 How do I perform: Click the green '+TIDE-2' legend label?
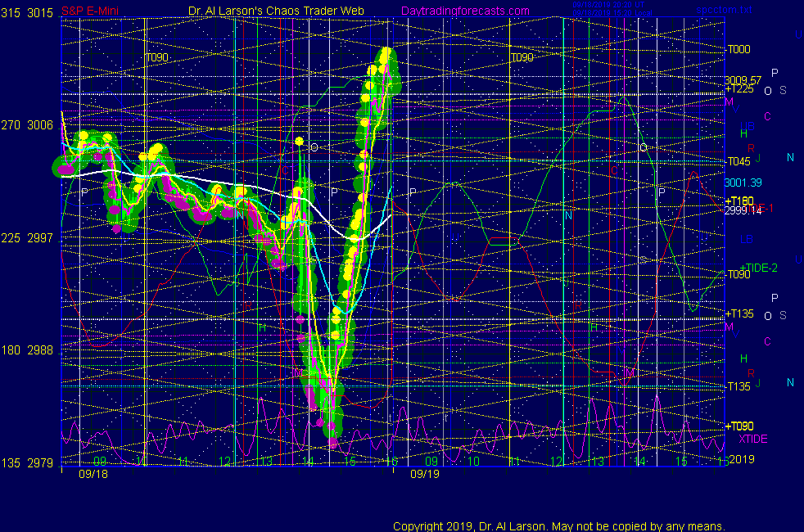pos(758,268)
